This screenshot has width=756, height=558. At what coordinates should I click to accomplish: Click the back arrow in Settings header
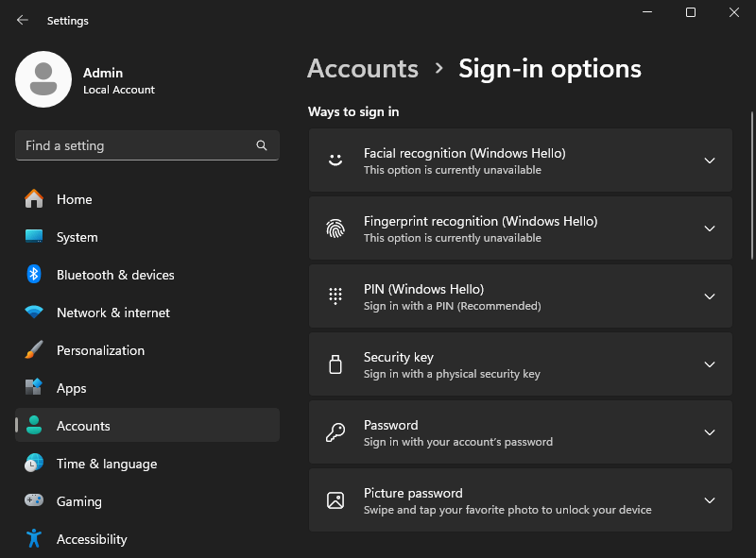(x=22, y=20)
